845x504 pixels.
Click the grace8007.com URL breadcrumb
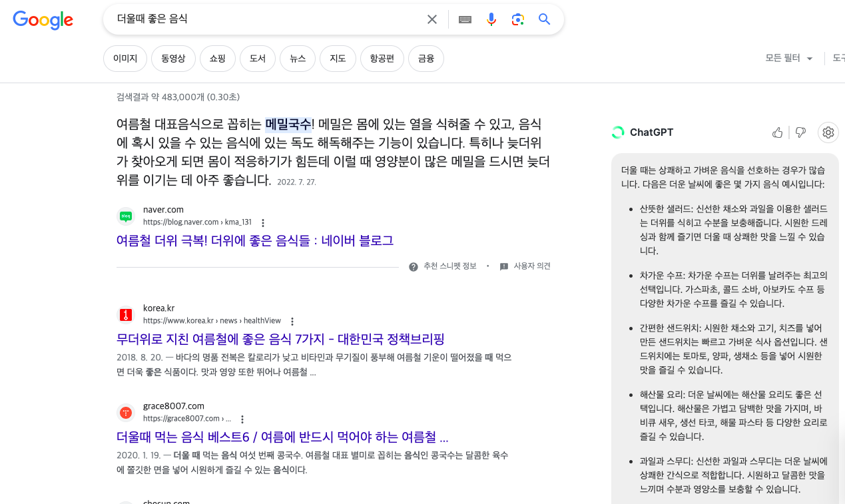[187, 419]
